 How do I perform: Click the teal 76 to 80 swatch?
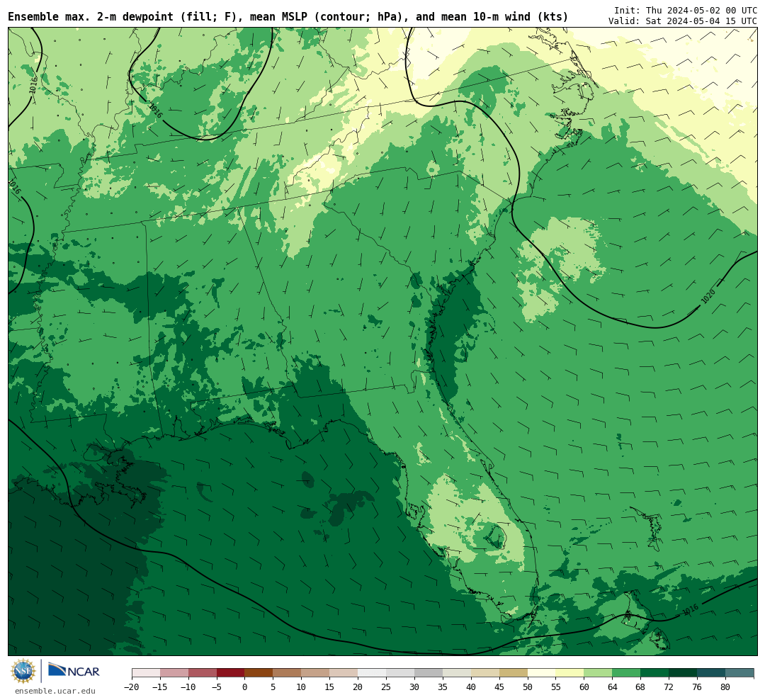pos(711,673)
